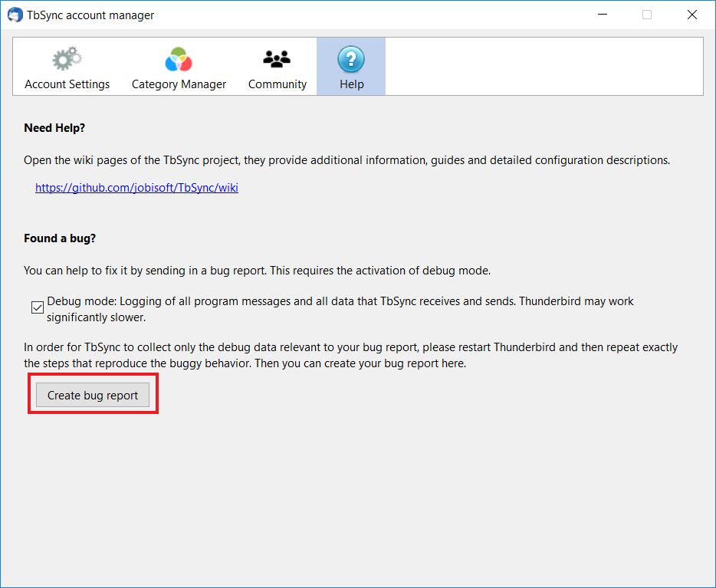
Task: Minimize the TbSync account manager window
Action: pos(603,15)
